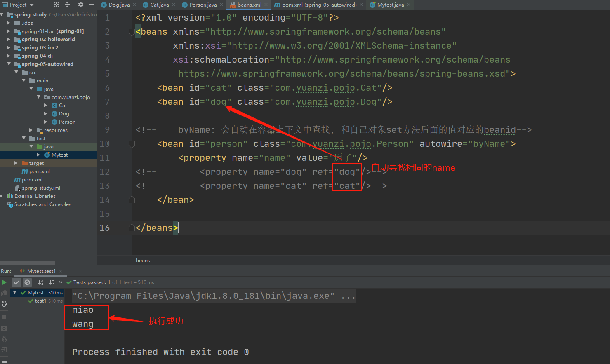This screenshot has height=364, width=610.
Task: Select root pom.xml file in tree
Action: click(x=32, y=180)
